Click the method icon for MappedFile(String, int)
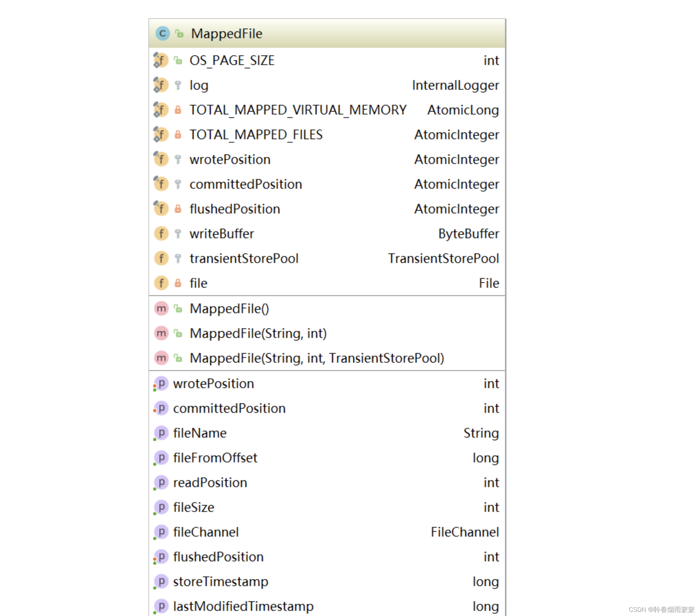700x616 pixels. click(x=161, y=333)
